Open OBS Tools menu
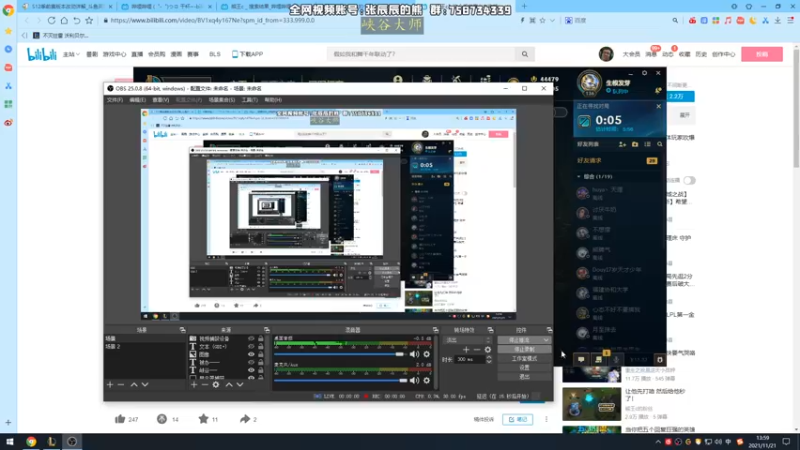800x450 pixels. tap(249, 100)
